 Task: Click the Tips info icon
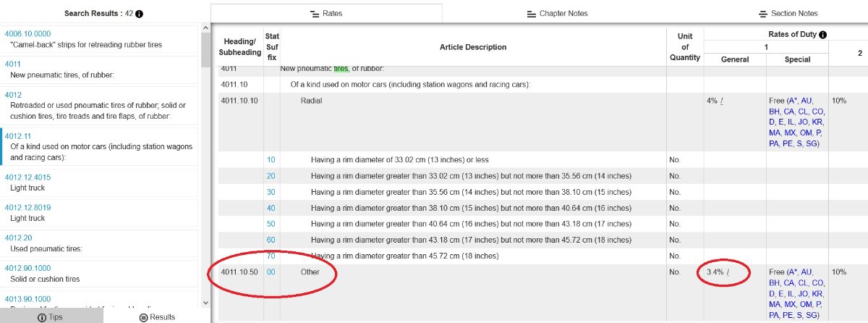pyautogui.click(x=42, y=317)
